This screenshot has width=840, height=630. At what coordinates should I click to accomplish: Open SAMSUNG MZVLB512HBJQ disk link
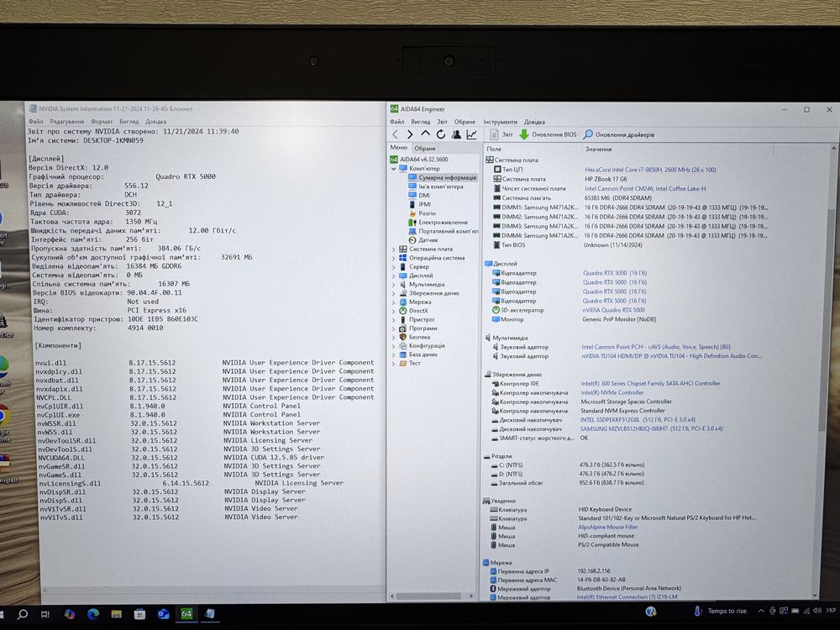coord(652,428)
